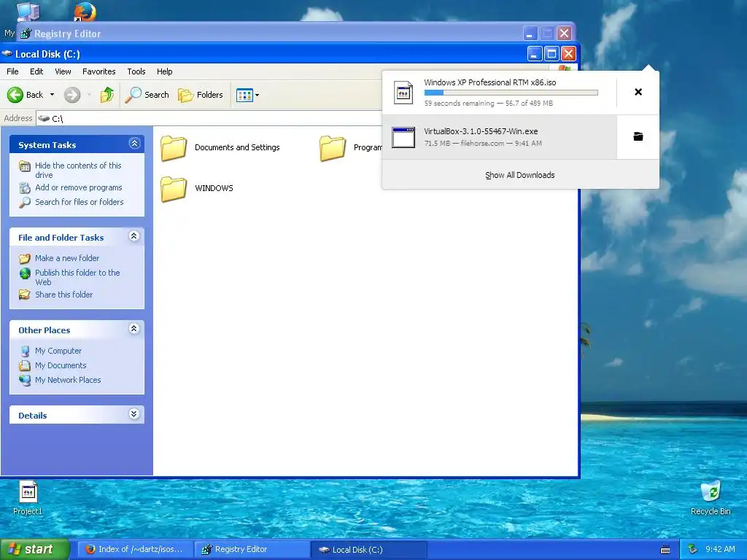Screen dimensions: 747x560
Task: Click the keyboard icon in system tray
Action: click(x=665, y=550)
